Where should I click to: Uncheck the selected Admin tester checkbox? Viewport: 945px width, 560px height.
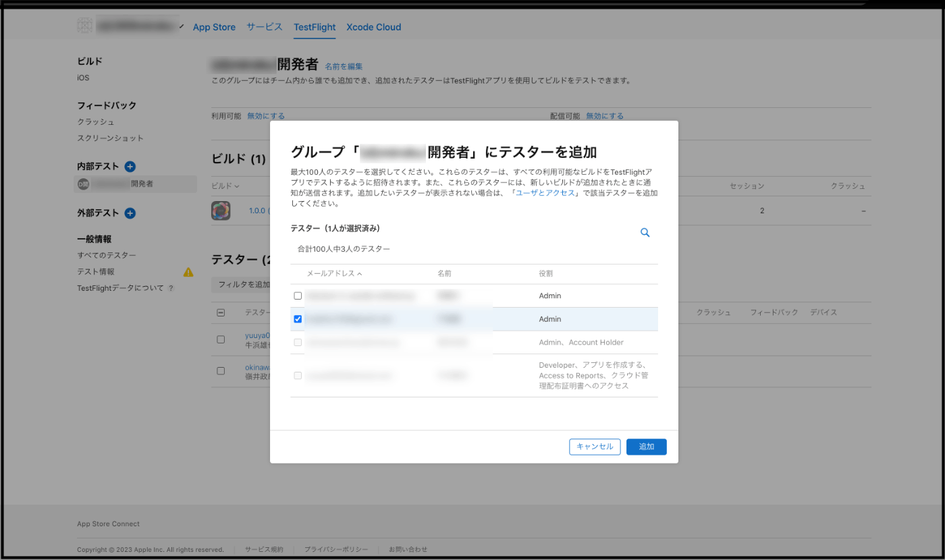tap(298, 319)
